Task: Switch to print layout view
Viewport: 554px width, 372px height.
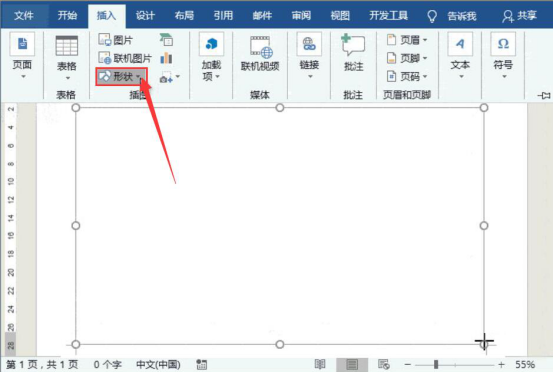Action: pos(352,364)
